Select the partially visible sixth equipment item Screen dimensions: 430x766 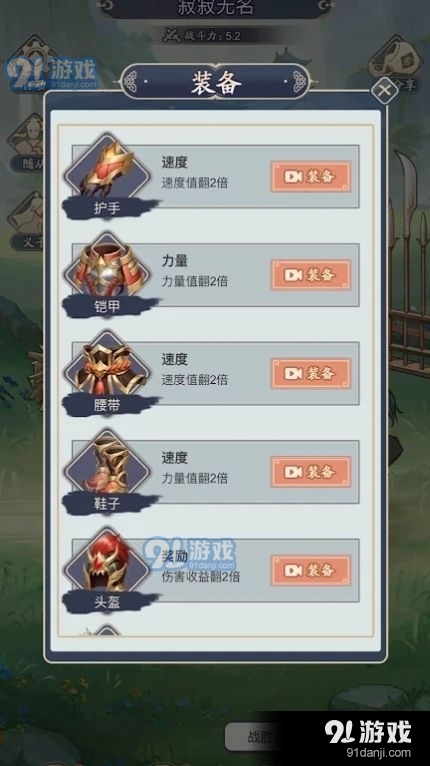pyautogui.click(x=107, y=630)
